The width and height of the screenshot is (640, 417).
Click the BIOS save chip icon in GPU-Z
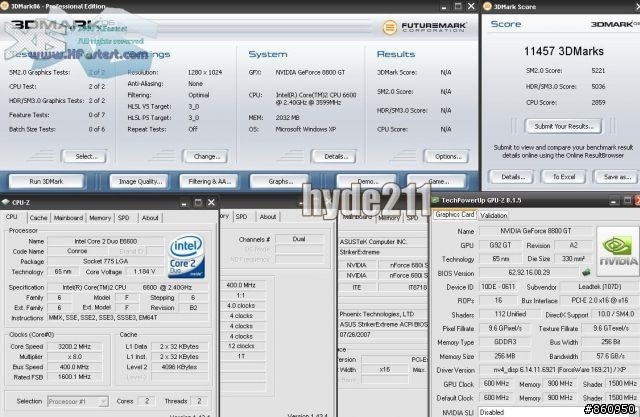pyautogui.click(x=586, y=272)
